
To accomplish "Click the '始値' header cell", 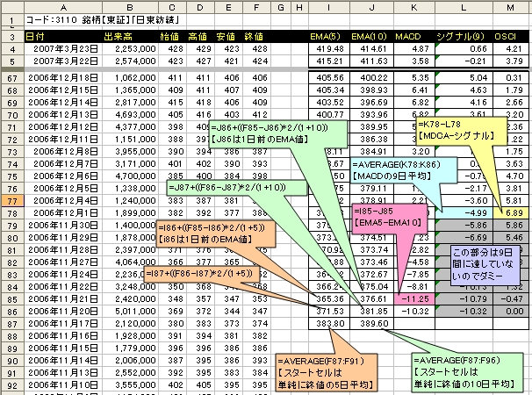I will click(x=172, y=37).
